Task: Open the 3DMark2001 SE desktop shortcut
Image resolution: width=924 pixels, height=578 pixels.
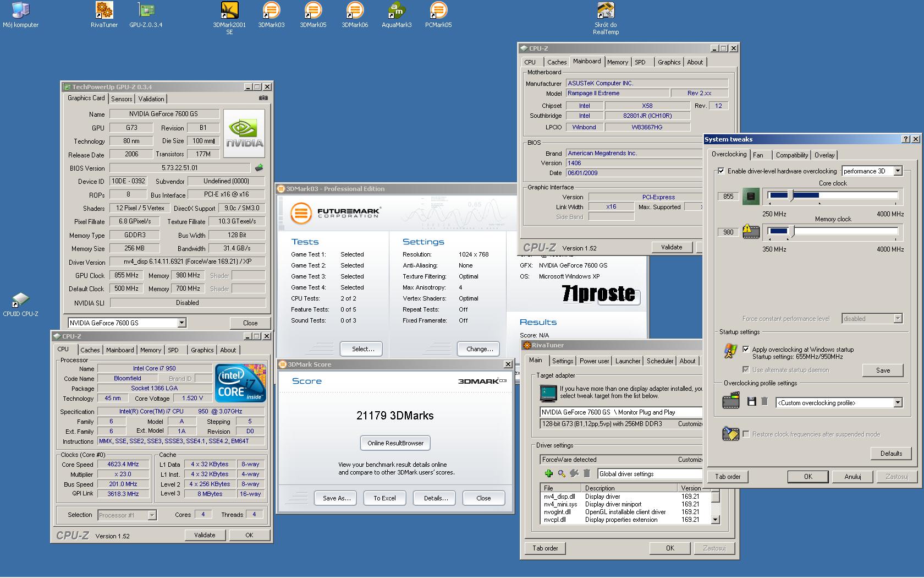Action: click(229, 19)
